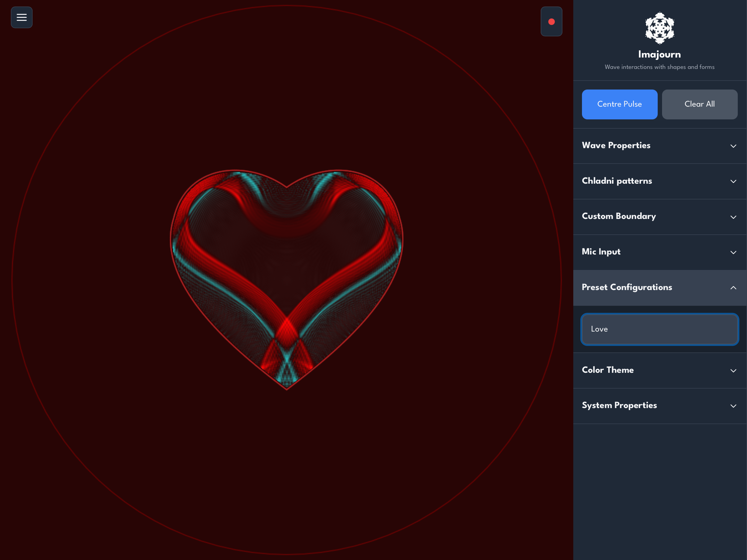The height and width of the screenshot is (560, 747).
Task: Click the Wave Properties chevron arrow
Action: click(x=733, y=146)
